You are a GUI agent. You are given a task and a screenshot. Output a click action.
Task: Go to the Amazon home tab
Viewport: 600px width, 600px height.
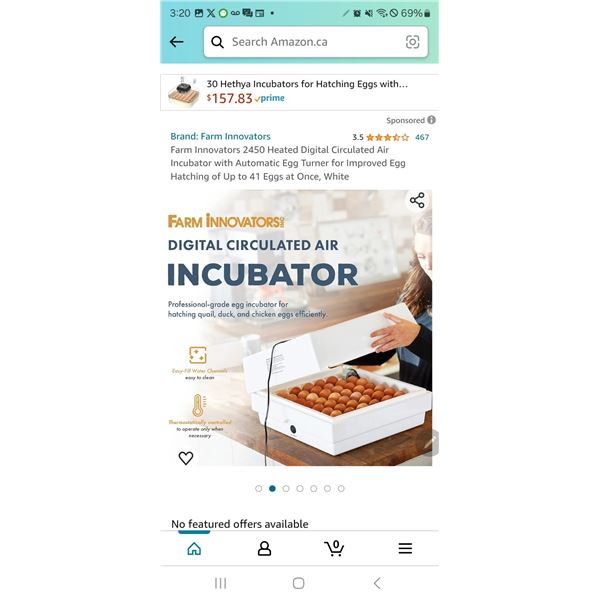[x=194, y=548]
